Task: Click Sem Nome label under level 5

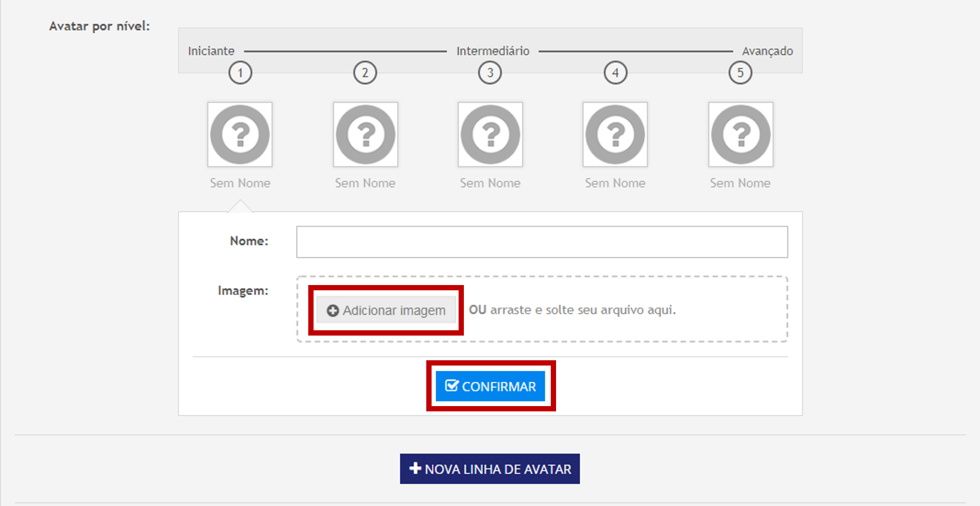Action: [x=740, y=183]
